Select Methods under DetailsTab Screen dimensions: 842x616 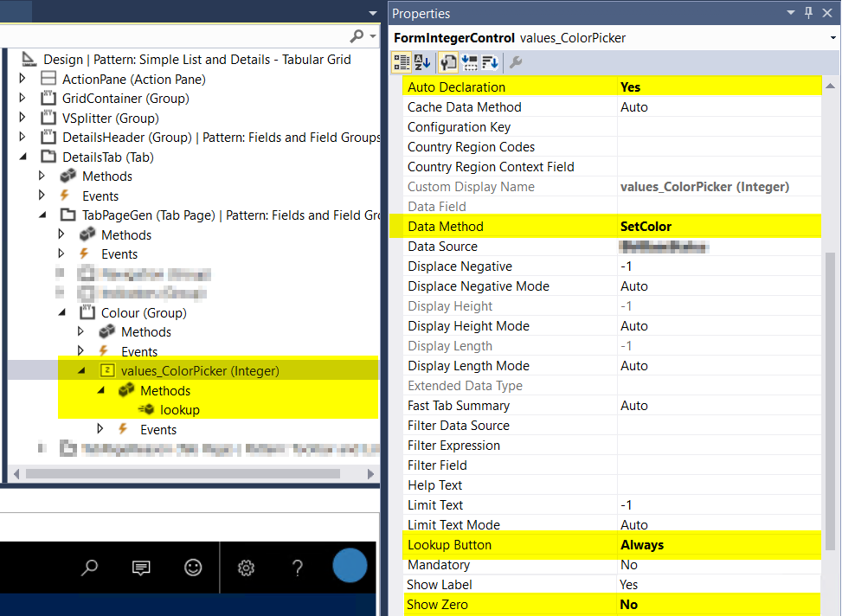click(x=107, y=176)
